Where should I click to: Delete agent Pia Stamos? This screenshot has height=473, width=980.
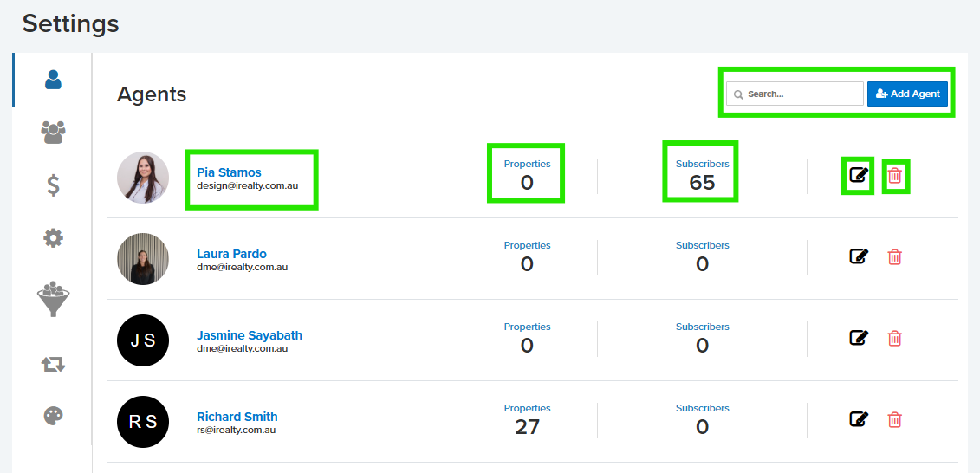tap(895, 177)
